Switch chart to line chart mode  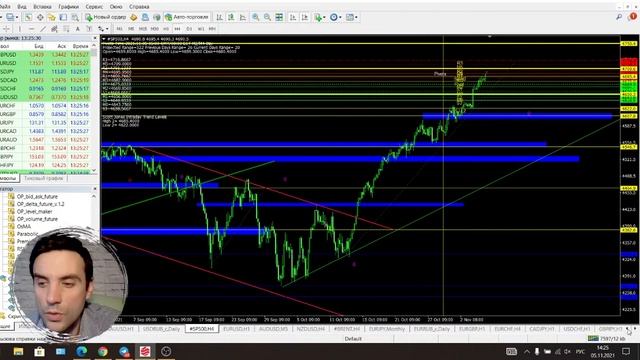coord(243,17)
